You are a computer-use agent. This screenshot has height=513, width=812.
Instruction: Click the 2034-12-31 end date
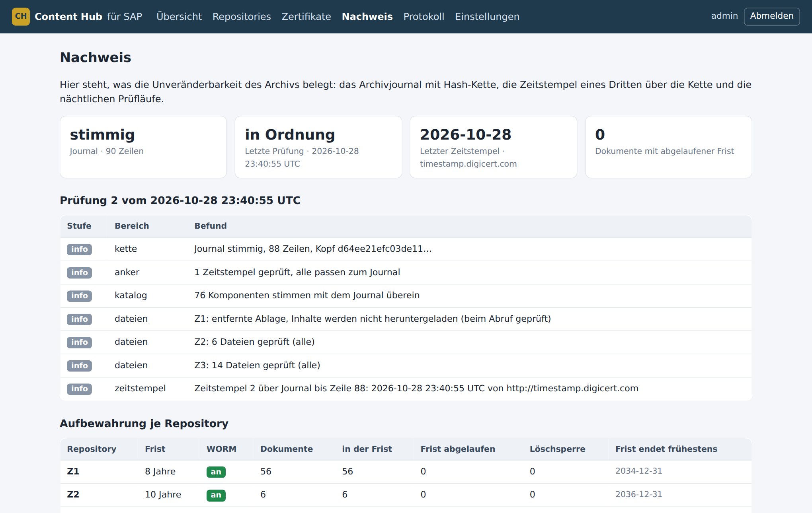point(638,471)
